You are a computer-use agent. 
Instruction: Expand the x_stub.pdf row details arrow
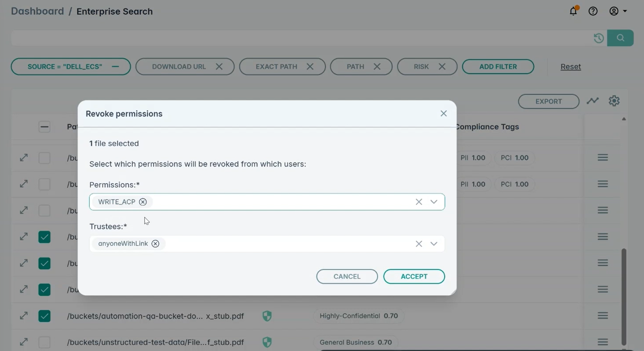coord(24,316)
